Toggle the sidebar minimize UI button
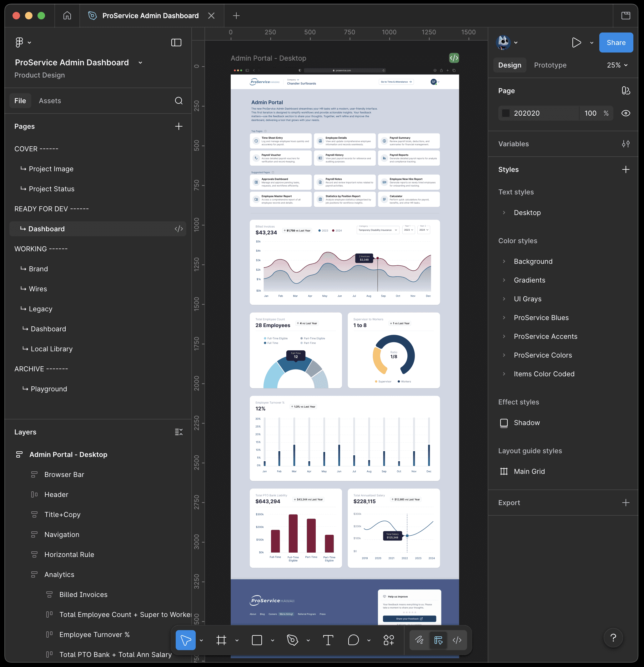Screen dimensions: 644x667 click(176, 43)
